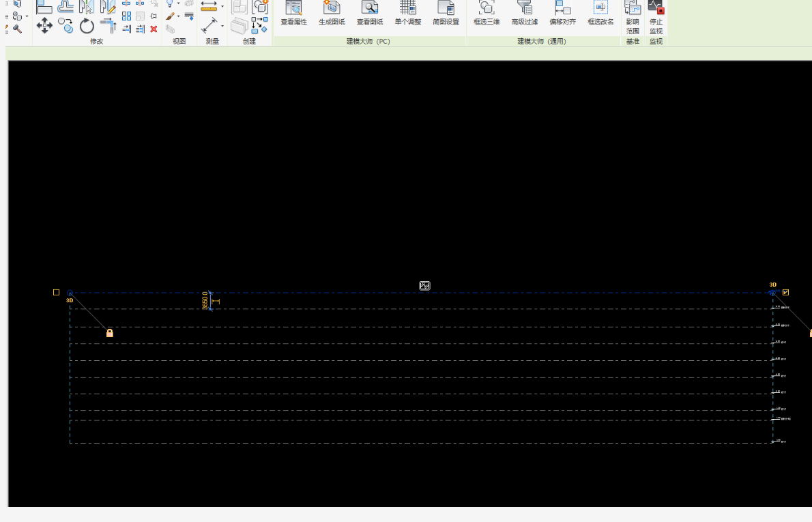The height and width of the screenshot is (522, 812).
Task: Click the 影响范围 propagate extents button
Action: pyautogui.click(x=633, y=17)
